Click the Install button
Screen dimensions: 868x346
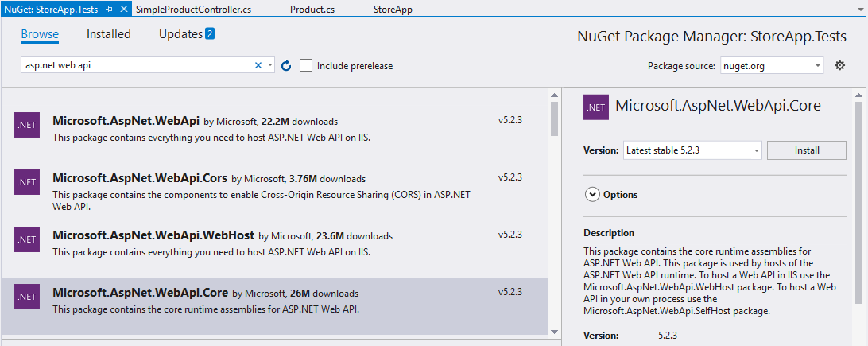pos(807,150)
